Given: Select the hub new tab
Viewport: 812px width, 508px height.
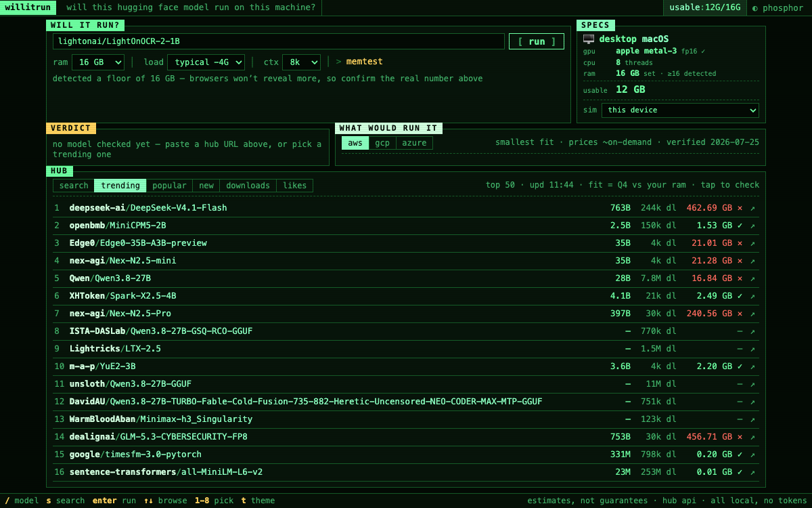Looking at the screenshot, I should (x=206, y=186).
